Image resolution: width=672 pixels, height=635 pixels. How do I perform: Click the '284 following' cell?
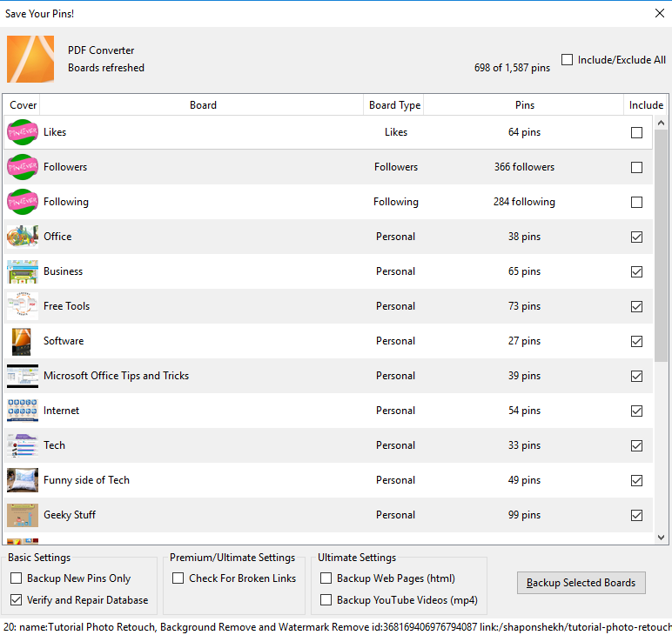pos(524,202)
